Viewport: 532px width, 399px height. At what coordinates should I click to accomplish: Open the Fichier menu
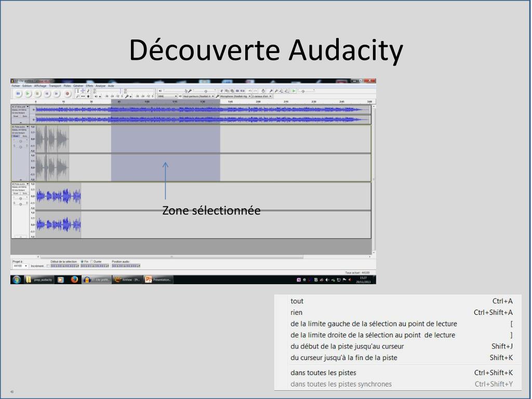tap(16, 86)
